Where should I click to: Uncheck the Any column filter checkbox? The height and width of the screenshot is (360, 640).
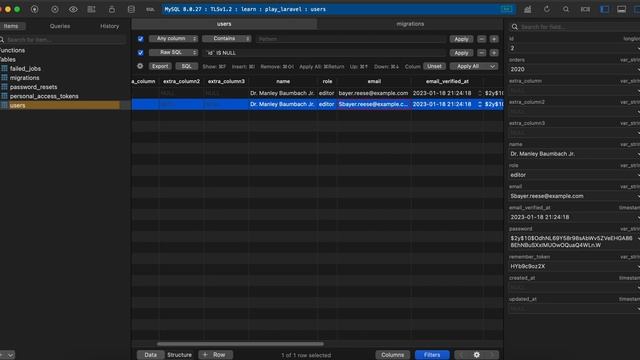click(140, 39)
